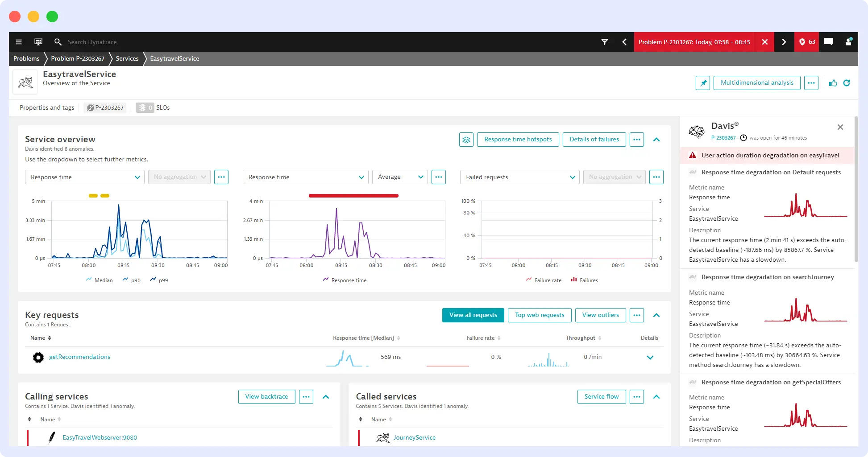Open more options next to View outliers
The width and height of the screenshot is (868, 457).
pos(637,315)
